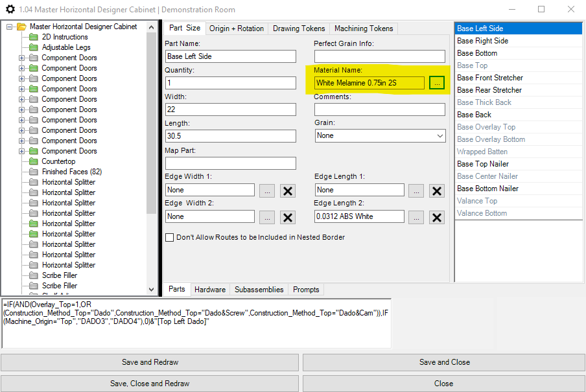
Task: Clear Edge Length 2 with X button
Action: [x=437, y=217]
